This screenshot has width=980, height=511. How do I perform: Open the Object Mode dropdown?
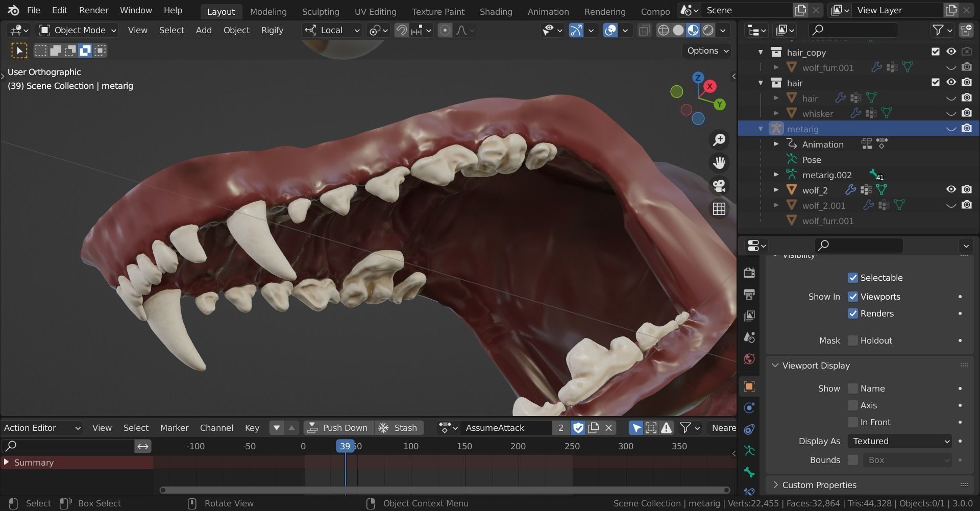click(x=78, y=31)
